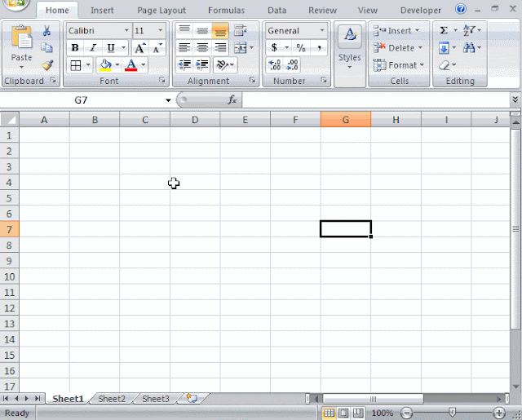Open Font dialog launcher
522x420 pixels.
pyautogui.click(x=162, y=80)
